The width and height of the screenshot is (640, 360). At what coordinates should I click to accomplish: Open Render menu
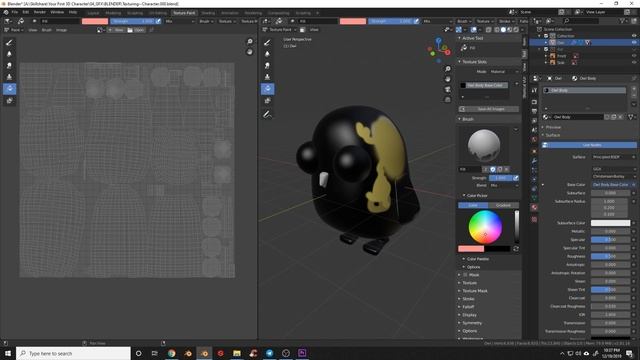pyautogui.click(x=40, y=12)
